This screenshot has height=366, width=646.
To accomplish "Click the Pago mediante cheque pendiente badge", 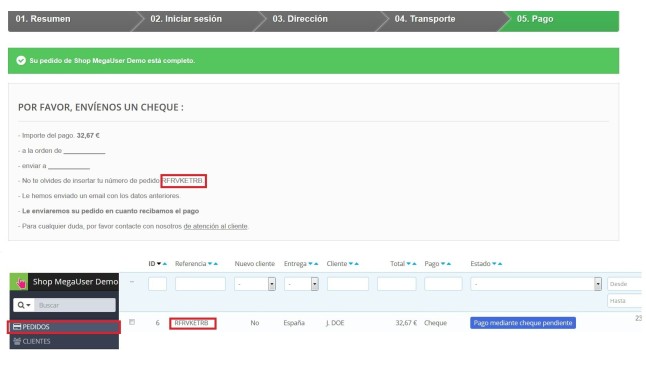I will tap(523, 323).
